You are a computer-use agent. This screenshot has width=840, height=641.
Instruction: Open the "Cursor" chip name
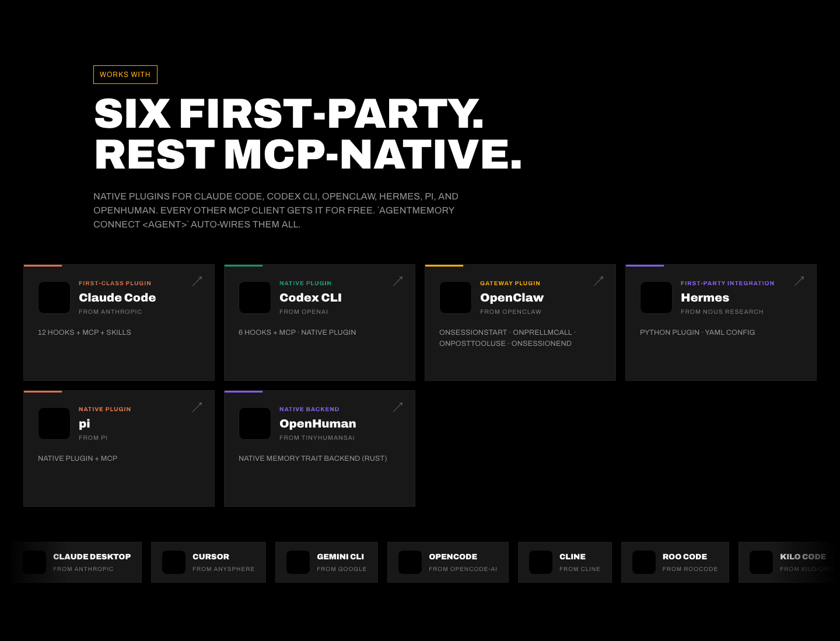coord(211,556)
